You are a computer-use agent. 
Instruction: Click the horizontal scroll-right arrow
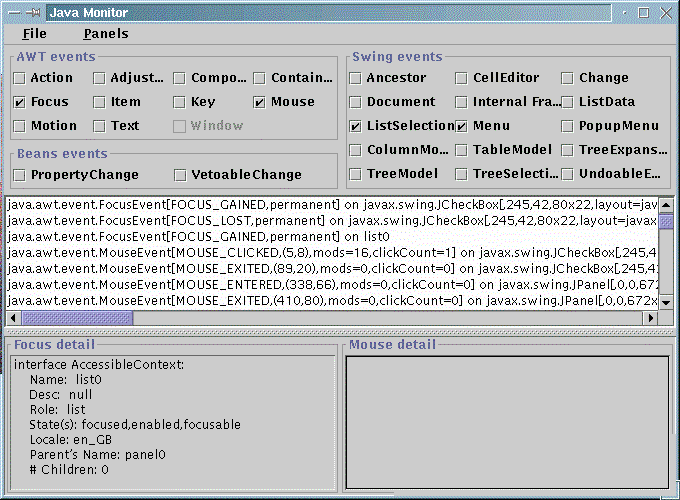coord(650,317)
